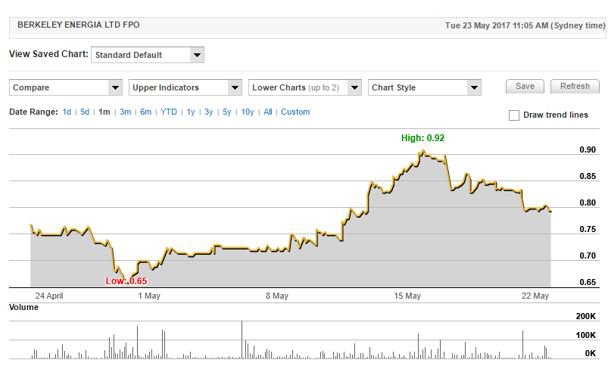Screen dimensions: 616x380
Task: Click the 8 May axis label
Action: (x=277, y=296)
